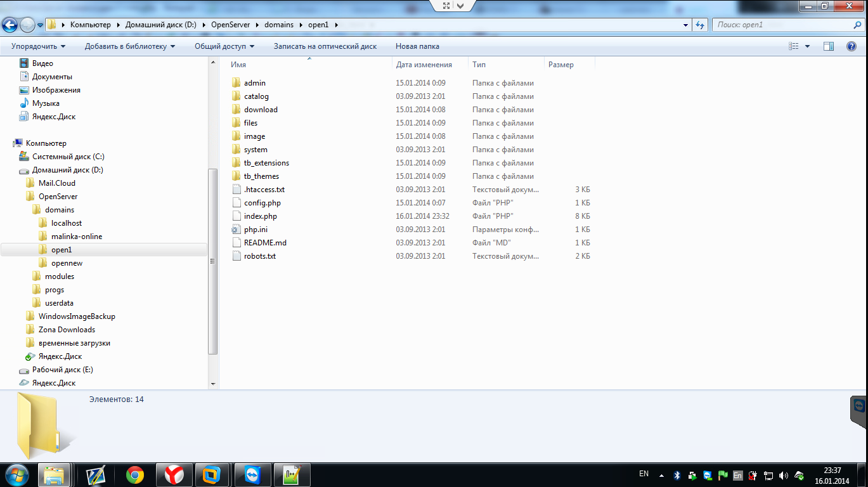Click the Новая папка button
This screenshot has width=868, height=487.
pos(417,46)
